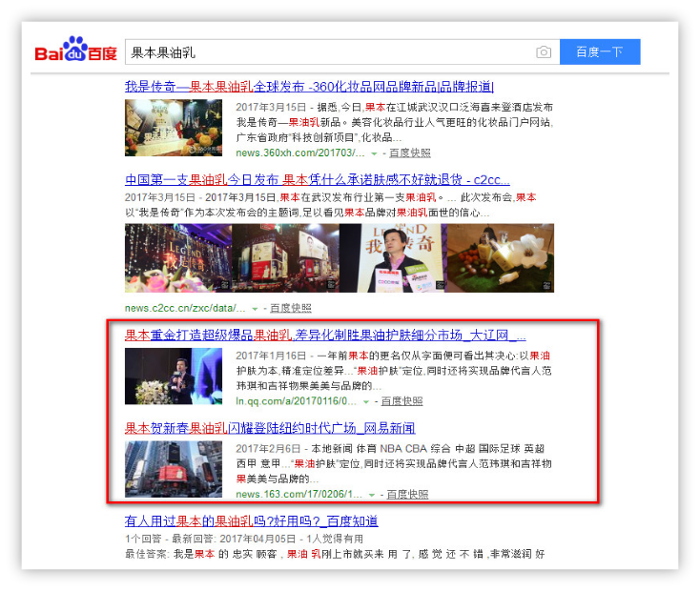Open first Legend stage photo thumbnail
700x591 pixels.
click(178, 258)
